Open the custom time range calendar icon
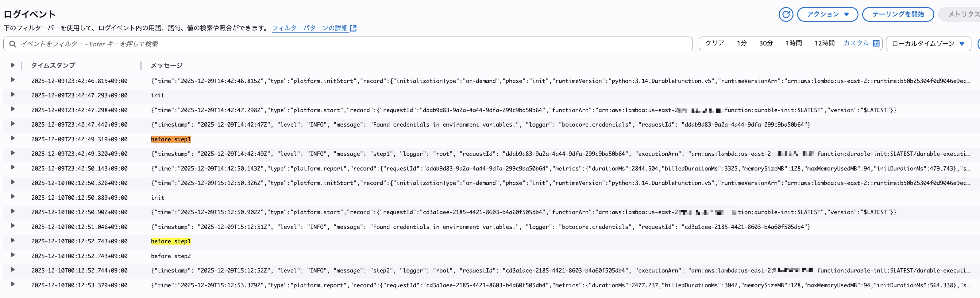The width and height of the screenshot is (980, 298). click(876, 43)
